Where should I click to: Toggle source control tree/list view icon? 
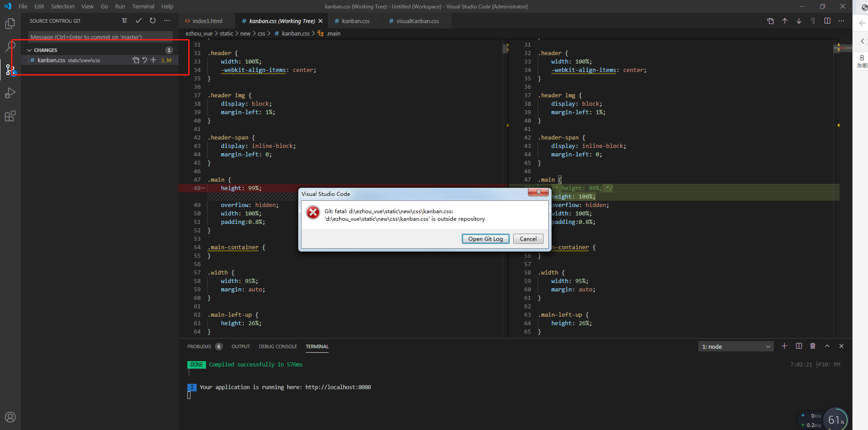(124, 20)
